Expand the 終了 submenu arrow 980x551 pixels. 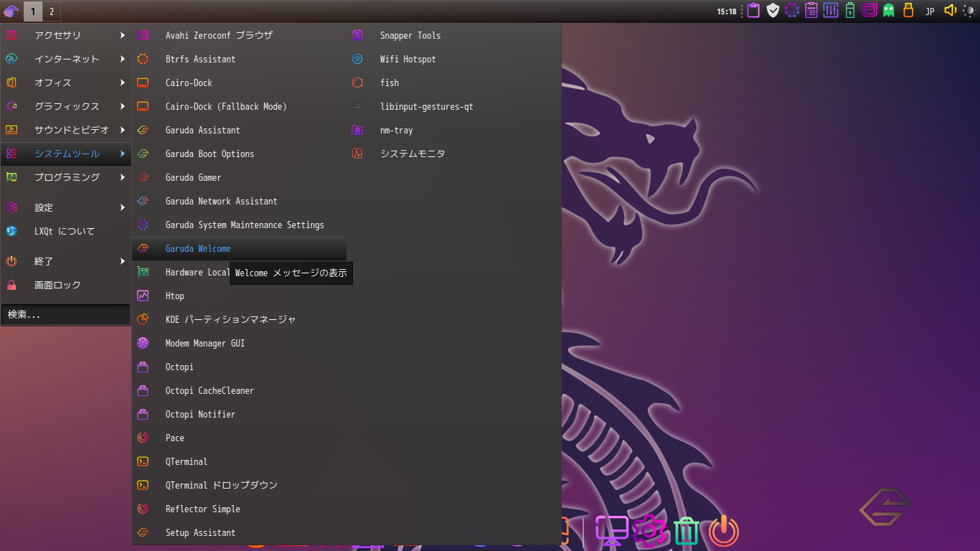point(123,261)
